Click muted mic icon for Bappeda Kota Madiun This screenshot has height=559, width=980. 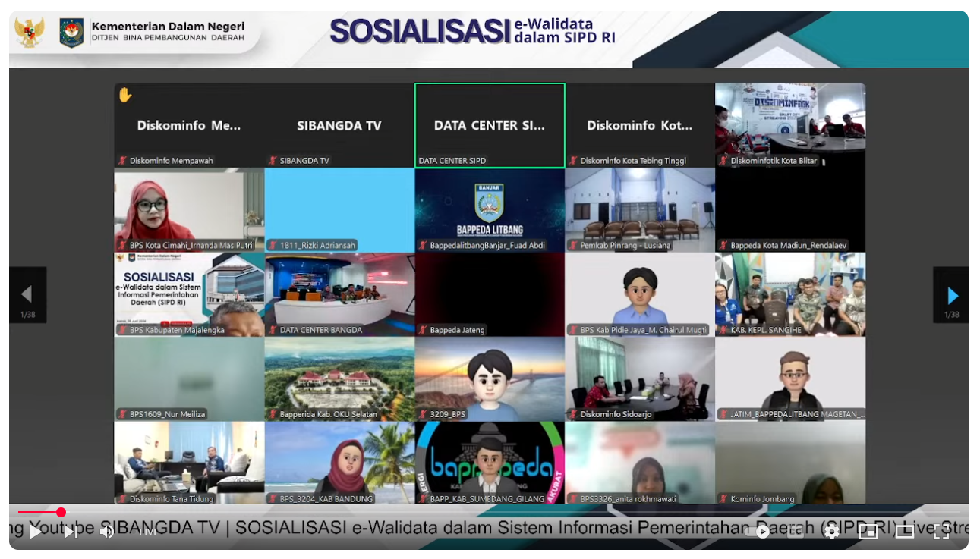(x=724, y=246)
